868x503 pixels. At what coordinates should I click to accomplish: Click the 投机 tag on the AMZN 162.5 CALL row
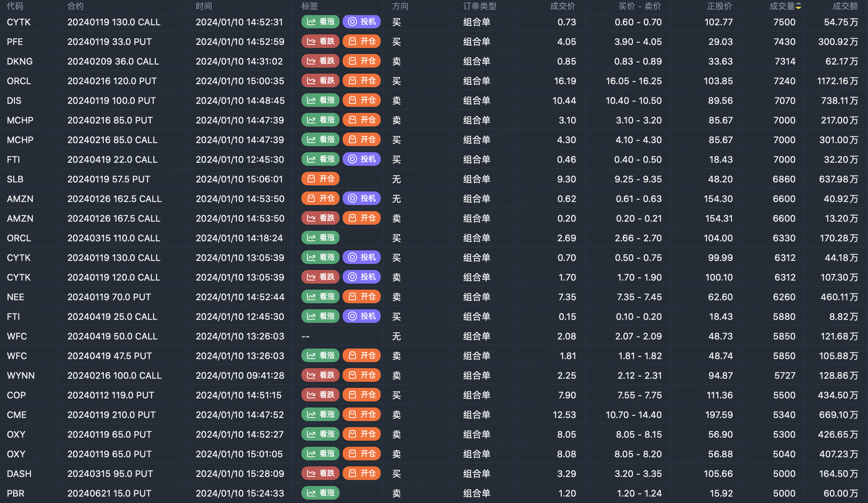click(x=361, y=198)
